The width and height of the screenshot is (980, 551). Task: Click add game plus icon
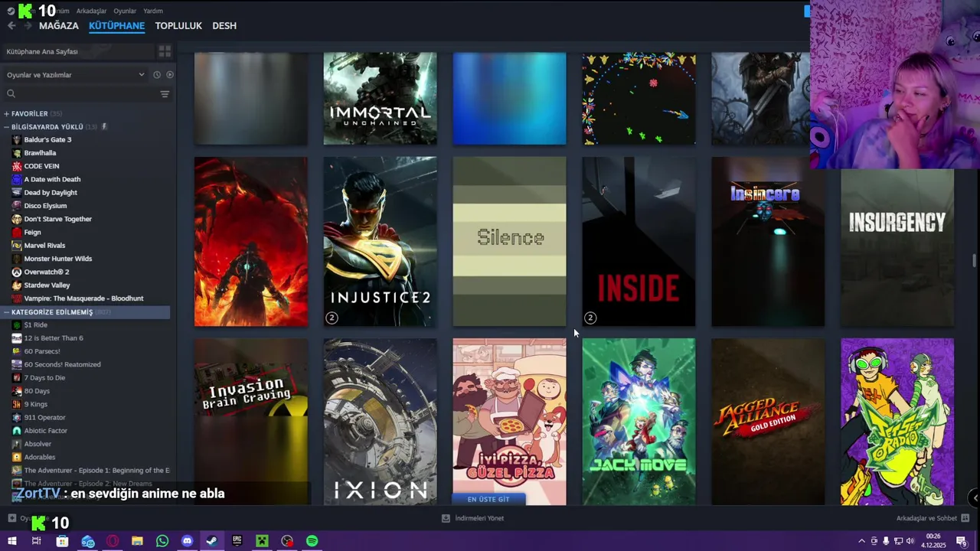12,518
